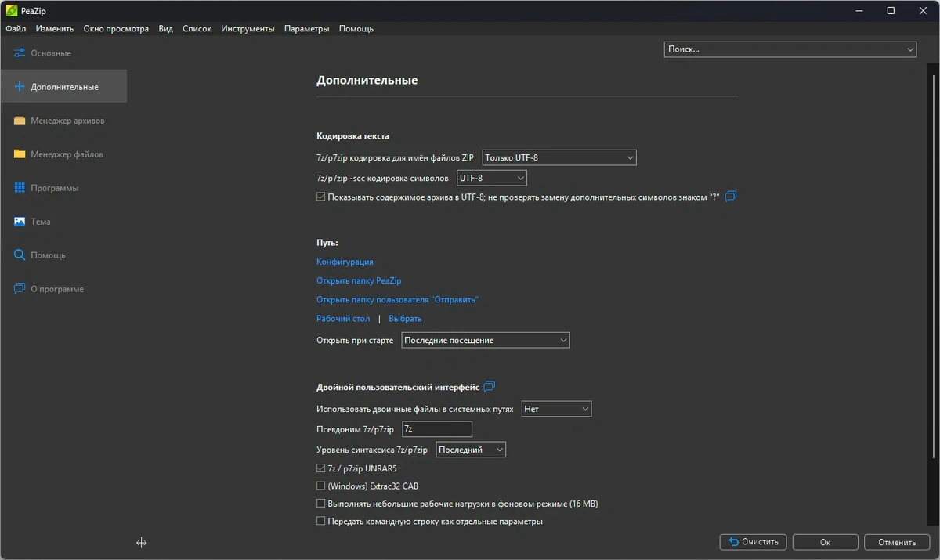Check Передать командную строку как отдельные параметры

320,521
